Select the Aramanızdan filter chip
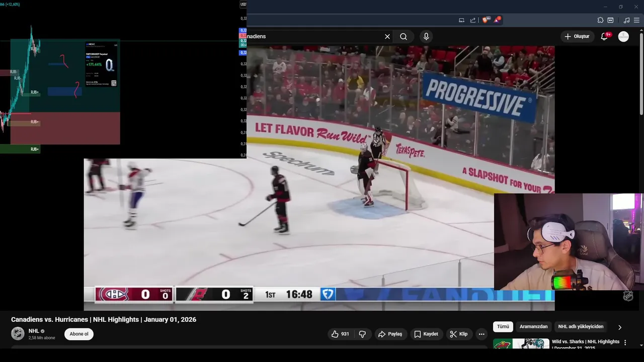The image size is (644, 362). click(533, 327)
